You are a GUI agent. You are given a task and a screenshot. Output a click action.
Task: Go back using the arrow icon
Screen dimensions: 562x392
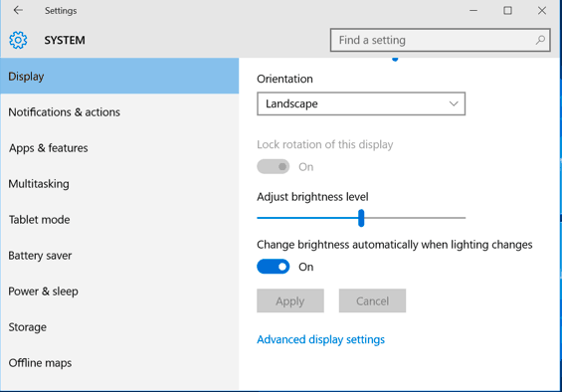18,10
